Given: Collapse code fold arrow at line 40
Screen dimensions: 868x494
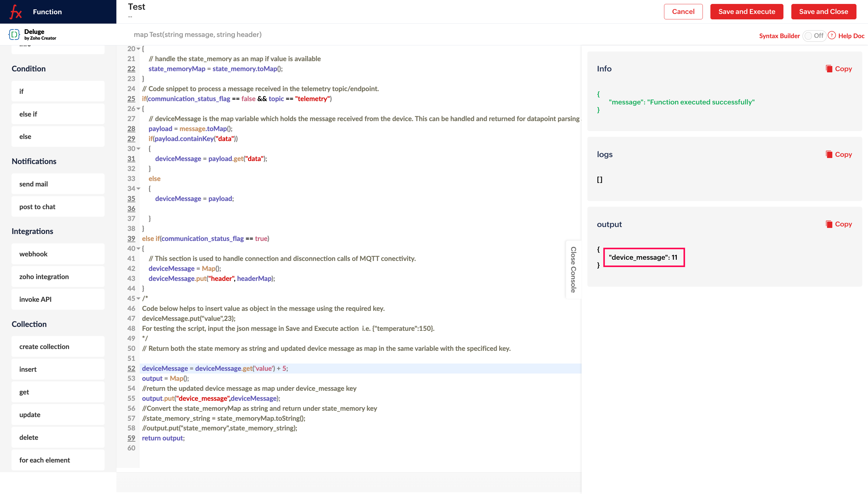Looking at the screenshot, I should (139, 249).
